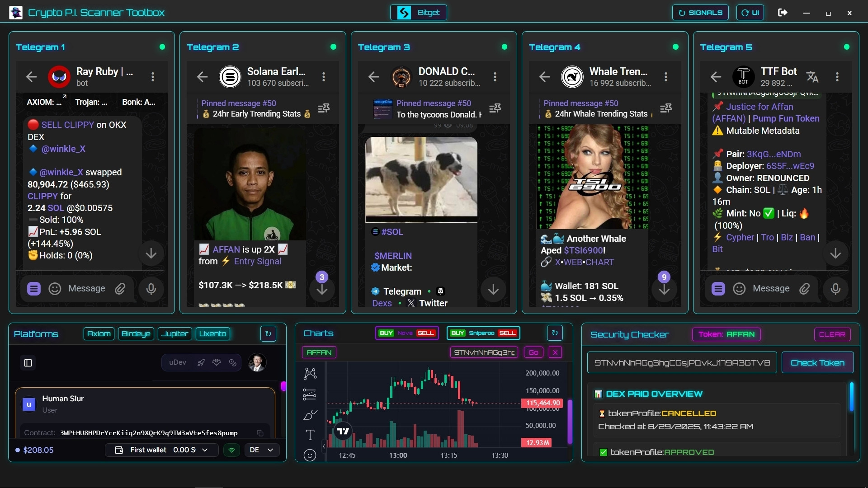Viewport: 868px width, 488px height.
Task: Click the Trojan tab in Telegram 1
Action: coord(91,102)
